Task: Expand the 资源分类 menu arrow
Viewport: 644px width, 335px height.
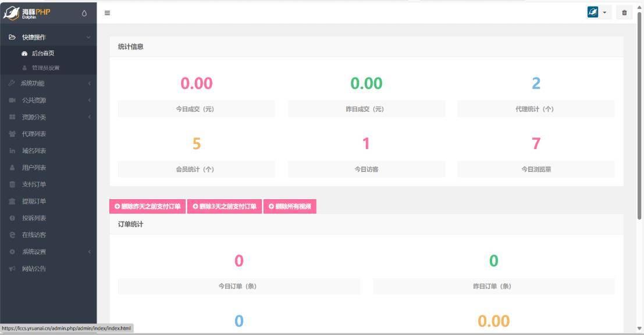Action: [89, 117]
